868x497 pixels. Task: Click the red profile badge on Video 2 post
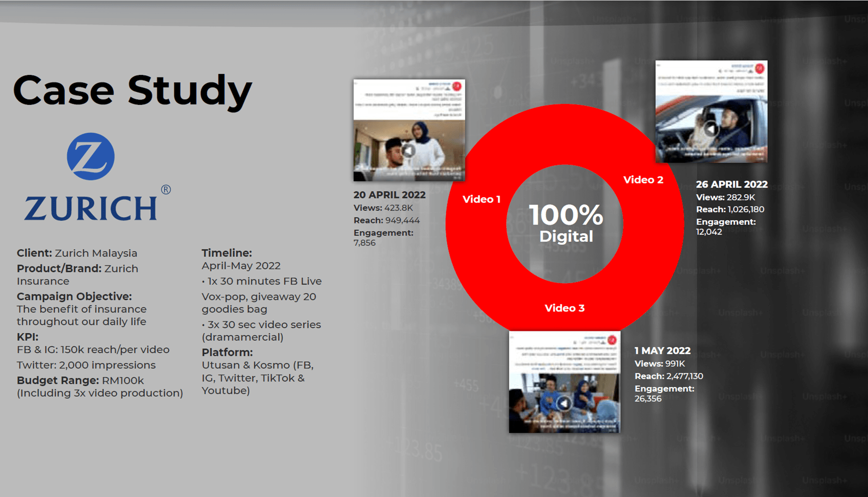pyautogui.click(x=759, y=68)
